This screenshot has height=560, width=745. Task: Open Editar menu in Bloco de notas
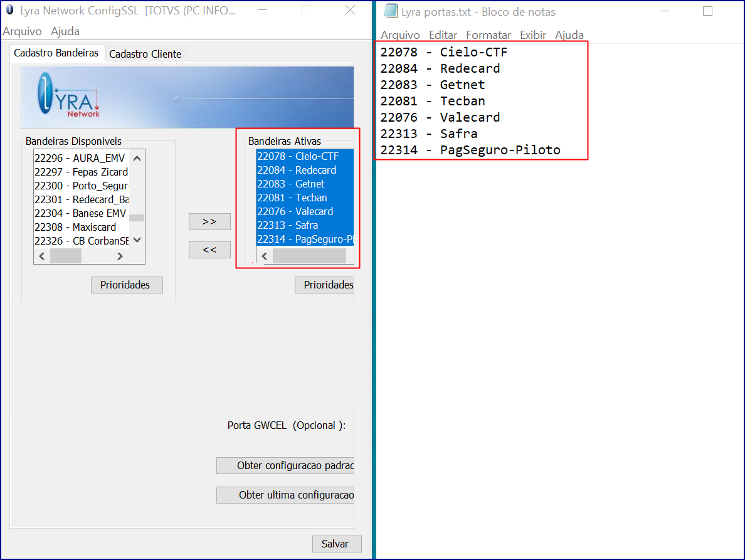click(x=443, y=35)
